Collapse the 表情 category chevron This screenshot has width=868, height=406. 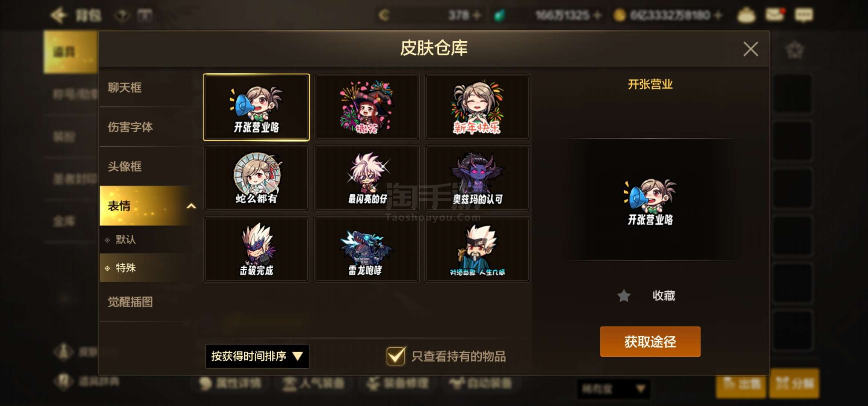[x=191, y=206]
